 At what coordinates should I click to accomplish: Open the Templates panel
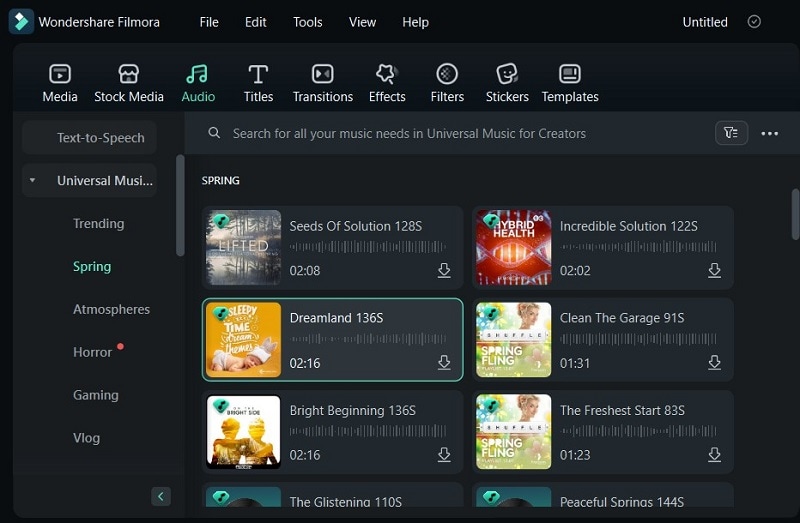click(x=570, y=83)
